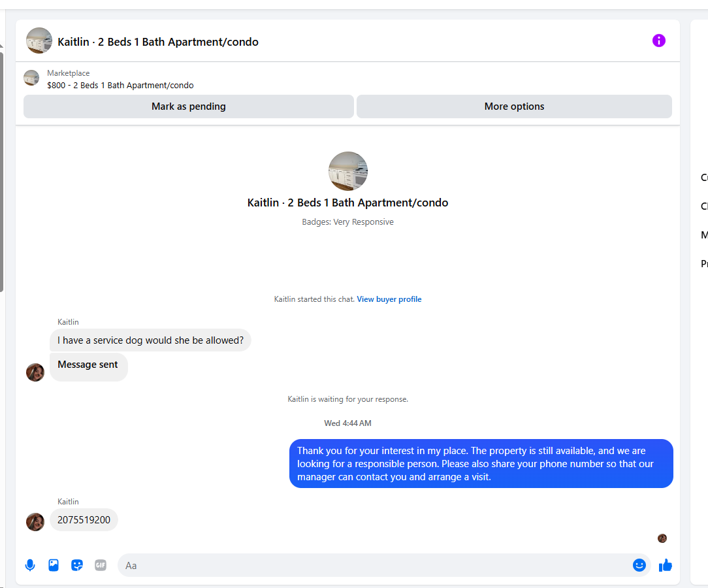This screenshot has width=708, height=588.
Task: Click the small seen-receipt avatar below the messages
Action: (662, 538)
